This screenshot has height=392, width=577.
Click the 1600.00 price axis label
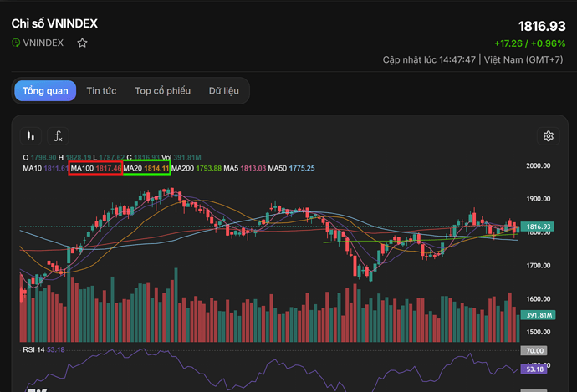[x=539, y=299]
